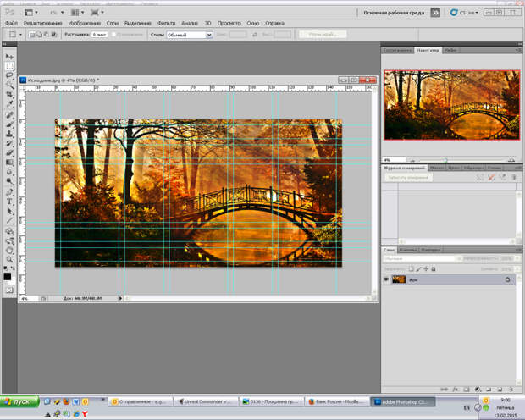The width and height of the screenshot is (525, 420).
Task: Open the Arrange Documents dropdown
Action: click(77, 13)
